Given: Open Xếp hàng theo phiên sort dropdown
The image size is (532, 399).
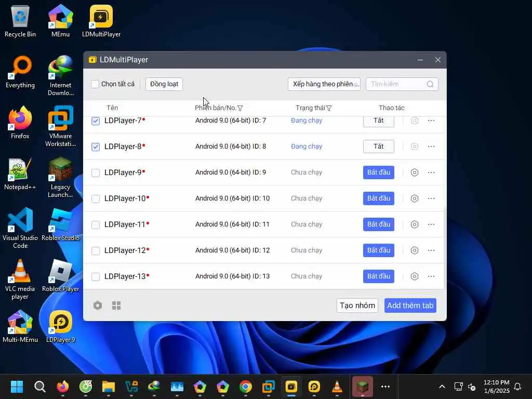Looking at the screenshot, I should coord(324,84).
